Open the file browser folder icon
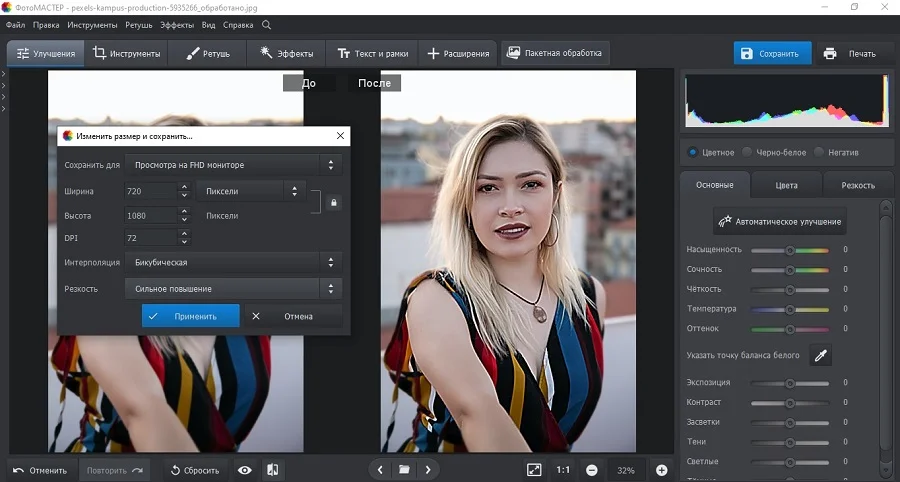900x482 pixels. point(404,469)
